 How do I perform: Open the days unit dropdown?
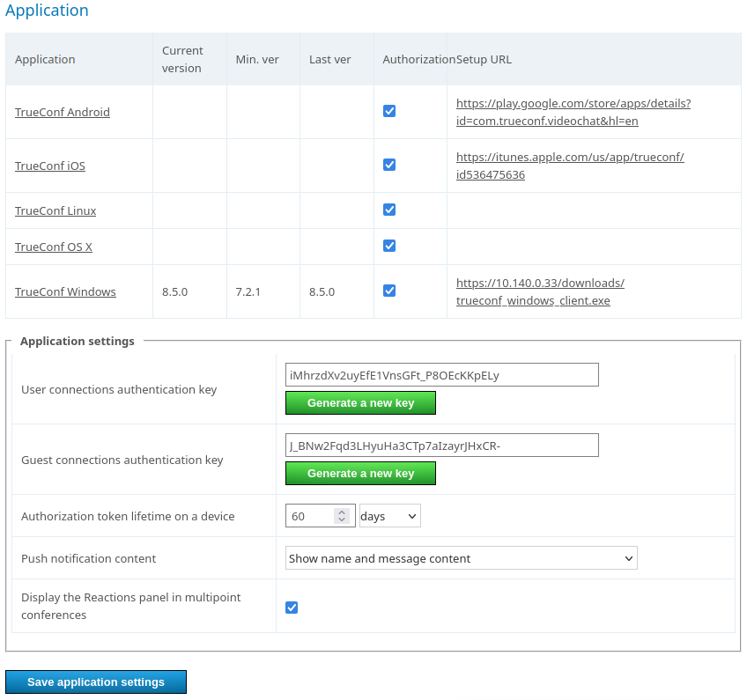click(389, 516)
